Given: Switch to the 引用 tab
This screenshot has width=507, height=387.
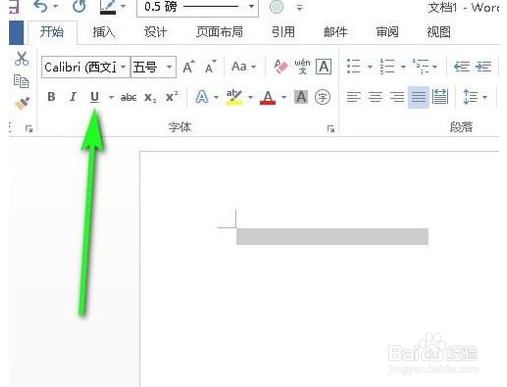Looking at the screenshot, I should (x=283, y=32).
